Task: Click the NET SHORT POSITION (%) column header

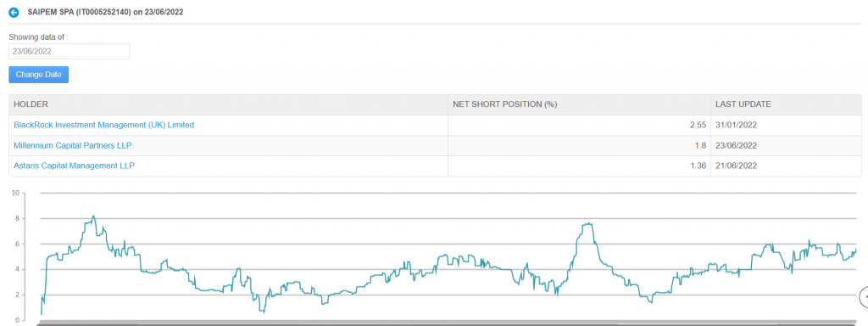Action: click(504, 104)
